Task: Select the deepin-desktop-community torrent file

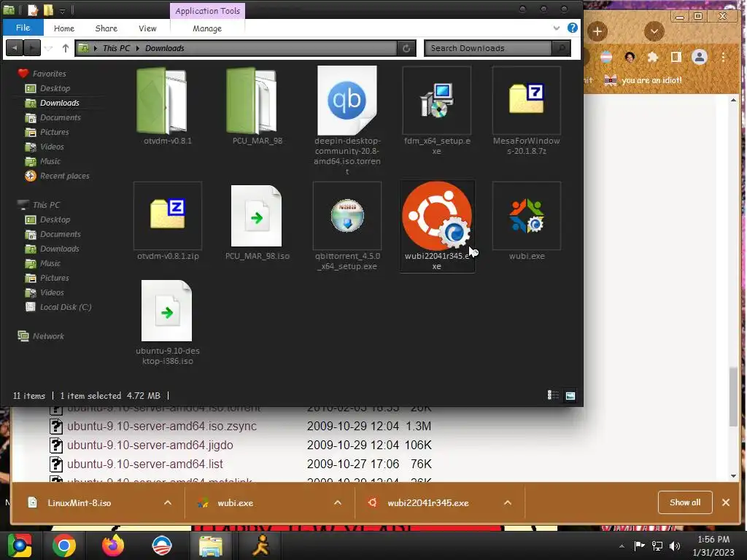Action: pos(347,121)
